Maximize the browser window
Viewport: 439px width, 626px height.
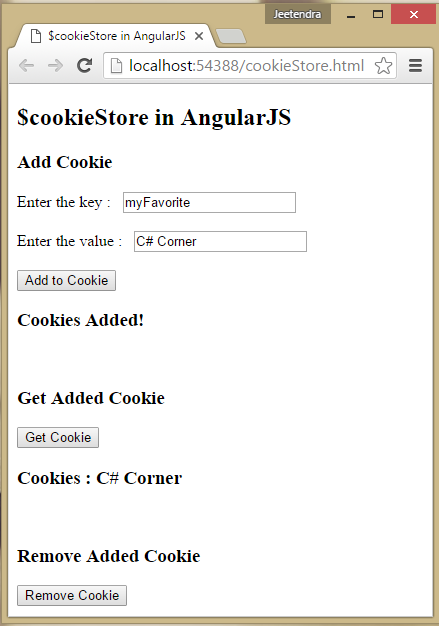378,14
